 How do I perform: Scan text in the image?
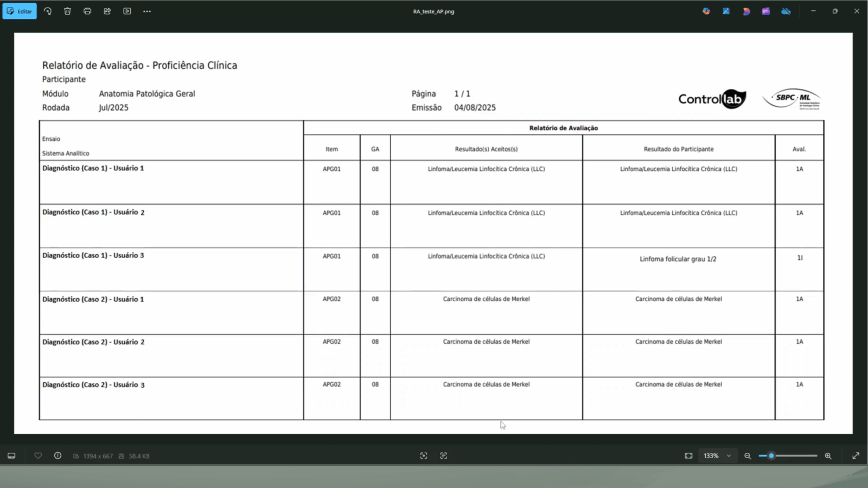point(444,456)
